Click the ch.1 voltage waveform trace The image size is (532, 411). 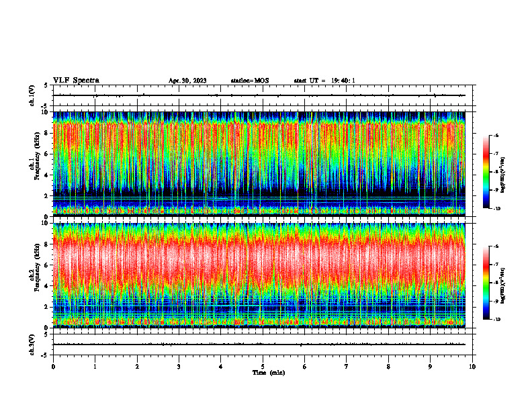259,95
